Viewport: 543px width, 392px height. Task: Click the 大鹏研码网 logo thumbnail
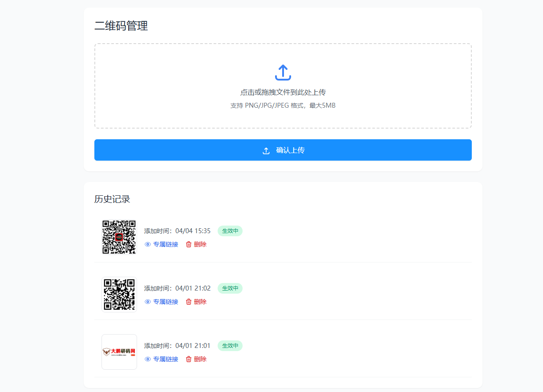tap(119, 352)
